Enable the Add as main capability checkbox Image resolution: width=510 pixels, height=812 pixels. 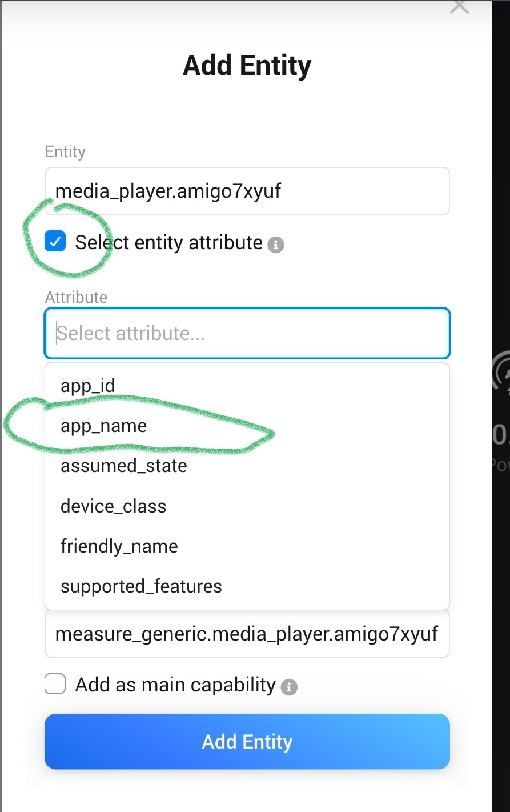click(55, 684)
